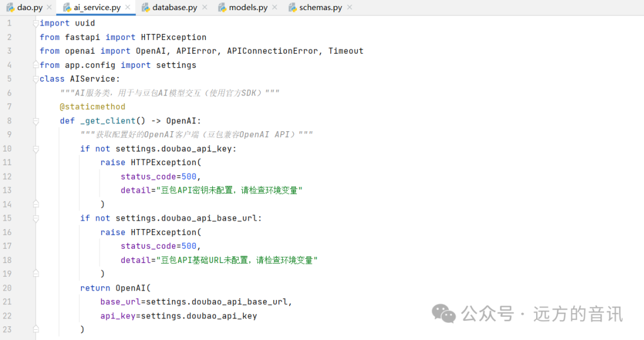The image size is (644, 340).
Task: Click 'raise HTTPException(' on line 11
Action: click(x=151, y=163)
